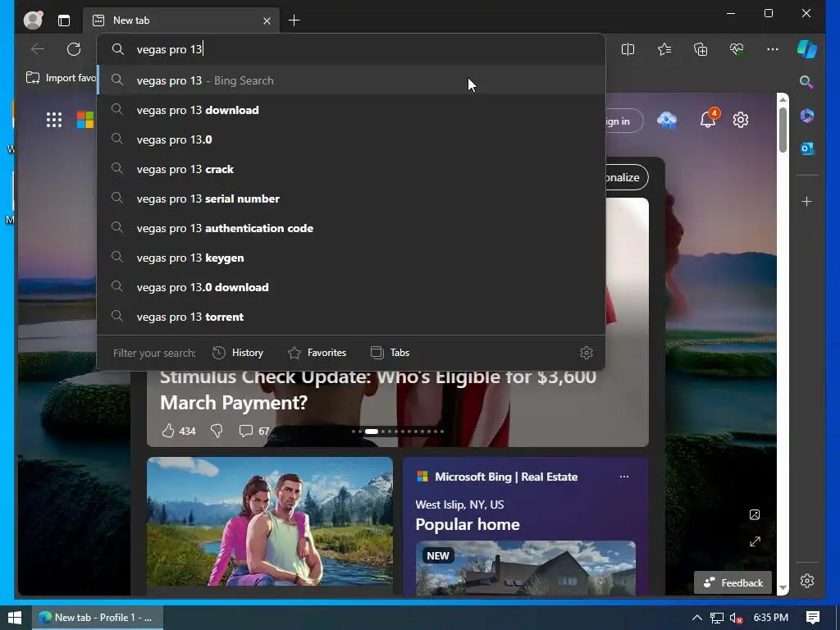Open the page settings gear

click(x=741, y=120)
